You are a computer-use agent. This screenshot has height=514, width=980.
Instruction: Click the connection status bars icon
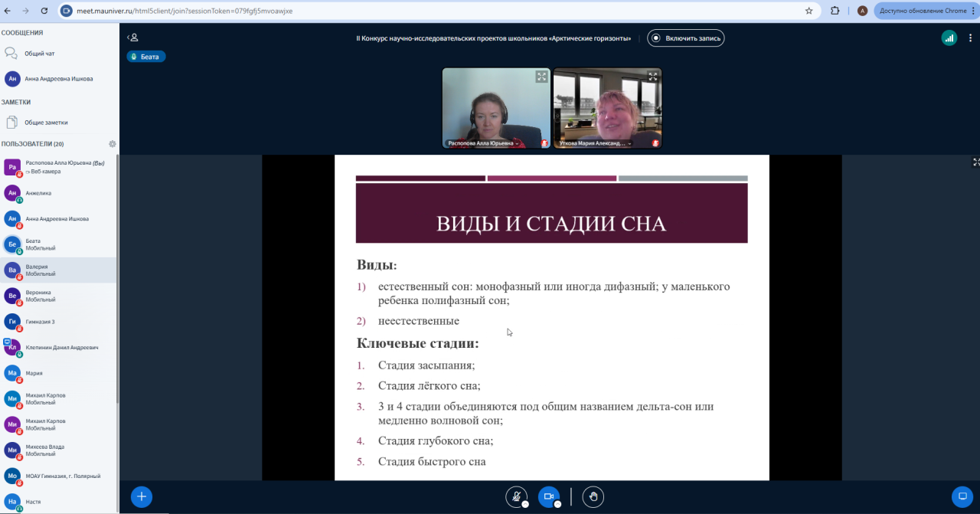coord(949,38)
